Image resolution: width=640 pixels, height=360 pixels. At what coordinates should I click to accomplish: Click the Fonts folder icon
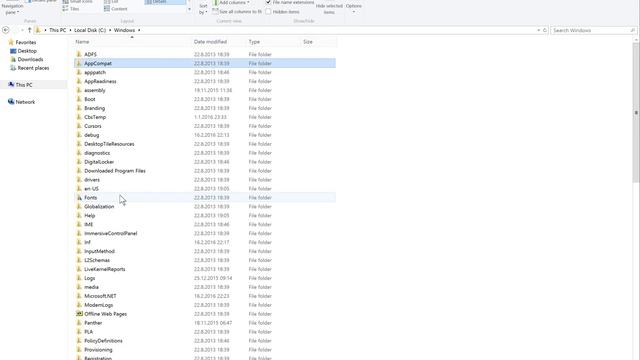tap(79, 197)
